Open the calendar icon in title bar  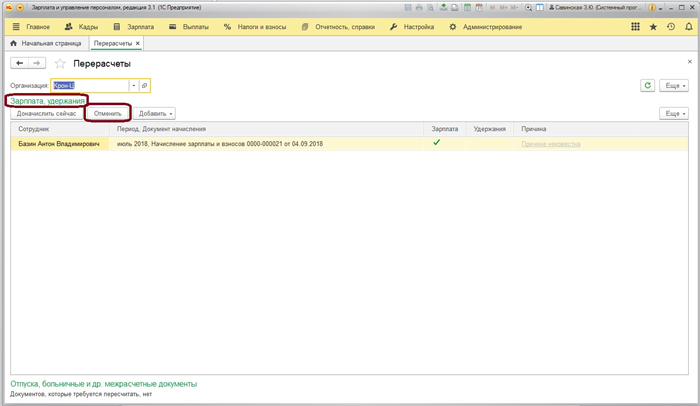coord(479,8)
